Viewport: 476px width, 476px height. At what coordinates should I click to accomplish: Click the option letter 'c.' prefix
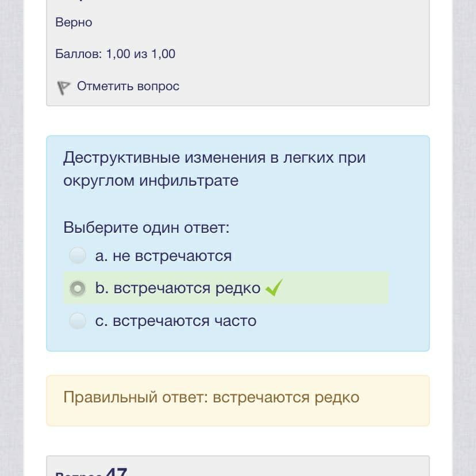click(101, 320)
